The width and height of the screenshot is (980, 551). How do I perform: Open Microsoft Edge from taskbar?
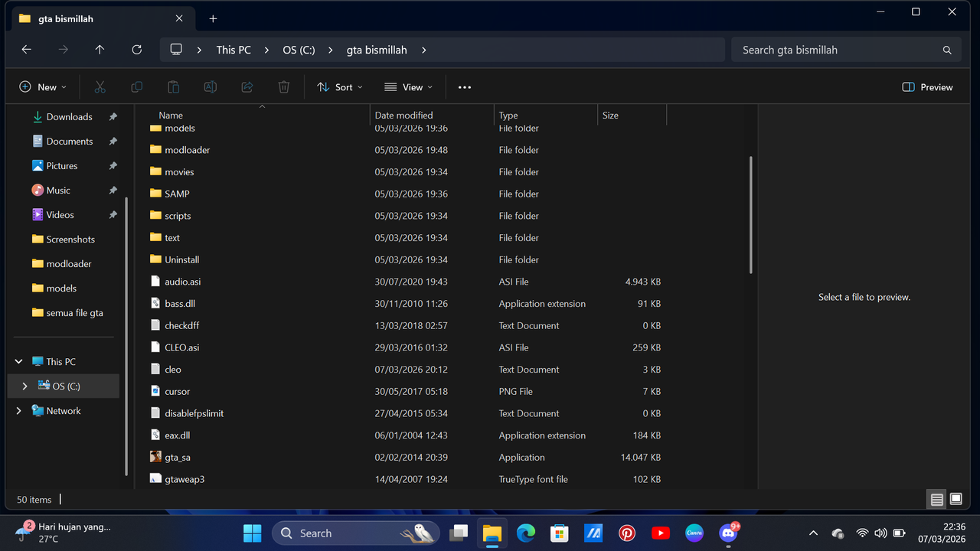pyautogui.click(x=525, y=533)
